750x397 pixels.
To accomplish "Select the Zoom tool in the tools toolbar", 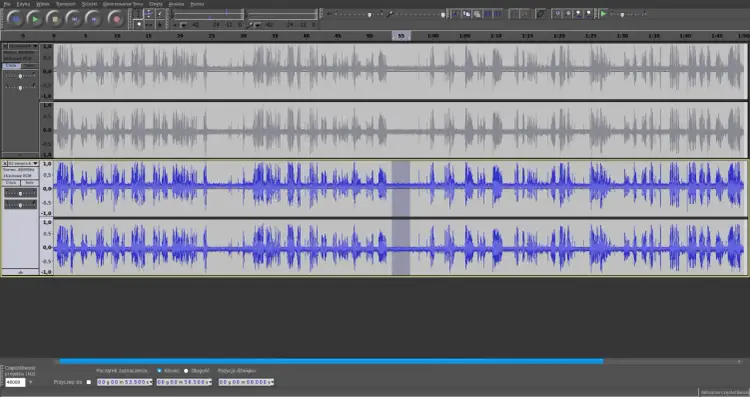I will 138,24.
